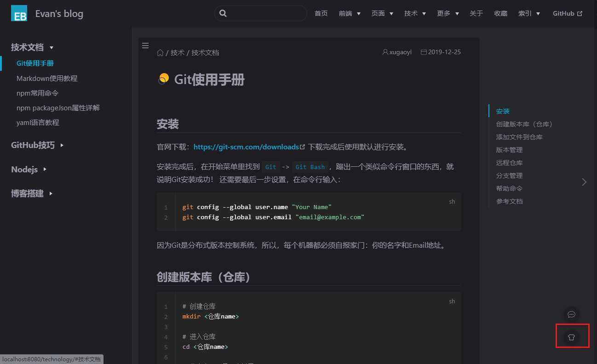Screen dimensions: 597x364
Task: Jump to 安装 in right outline
Action: point(503,111)
